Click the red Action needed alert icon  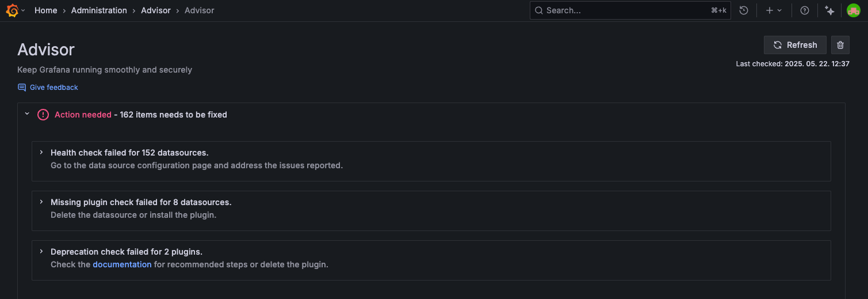point(43,115)
